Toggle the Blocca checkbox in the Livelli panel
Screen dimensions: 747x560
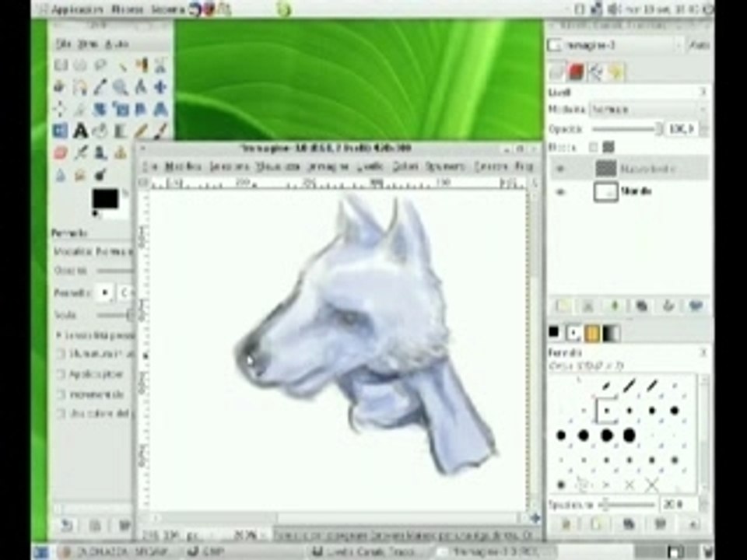(593, 148)
